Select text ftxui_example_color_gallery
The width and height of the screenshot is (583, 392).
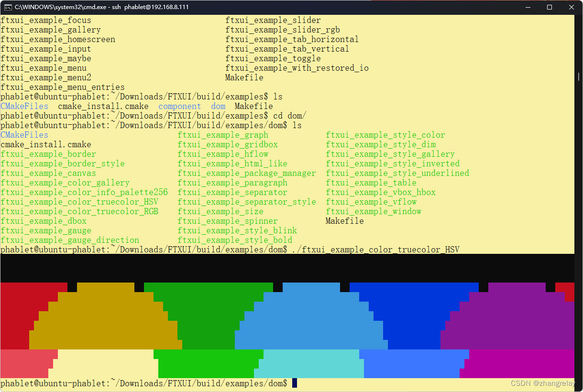(x=65, y=183)
